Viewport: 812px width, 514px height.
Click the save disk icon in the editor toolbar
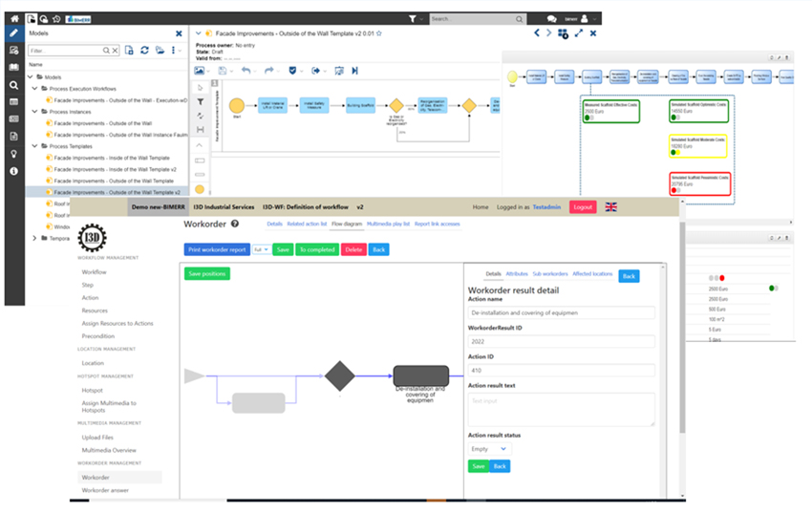pyautogui.click(x=223, y=71)
